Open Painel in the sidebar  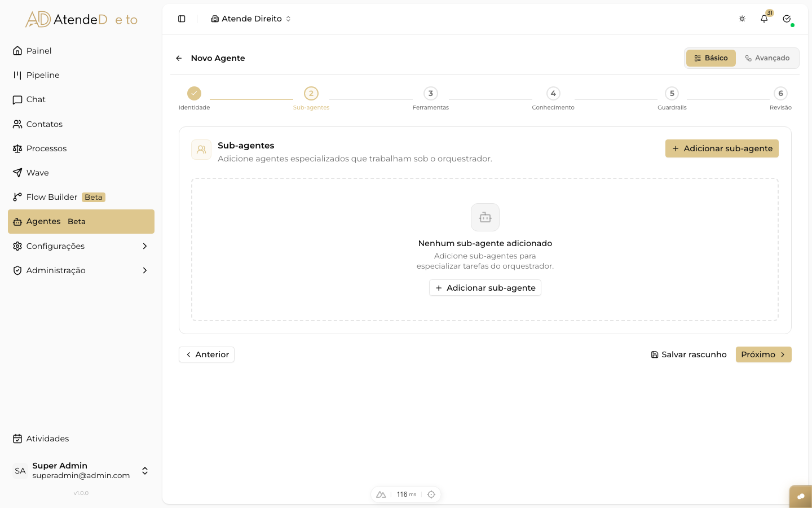pos(81,51)
